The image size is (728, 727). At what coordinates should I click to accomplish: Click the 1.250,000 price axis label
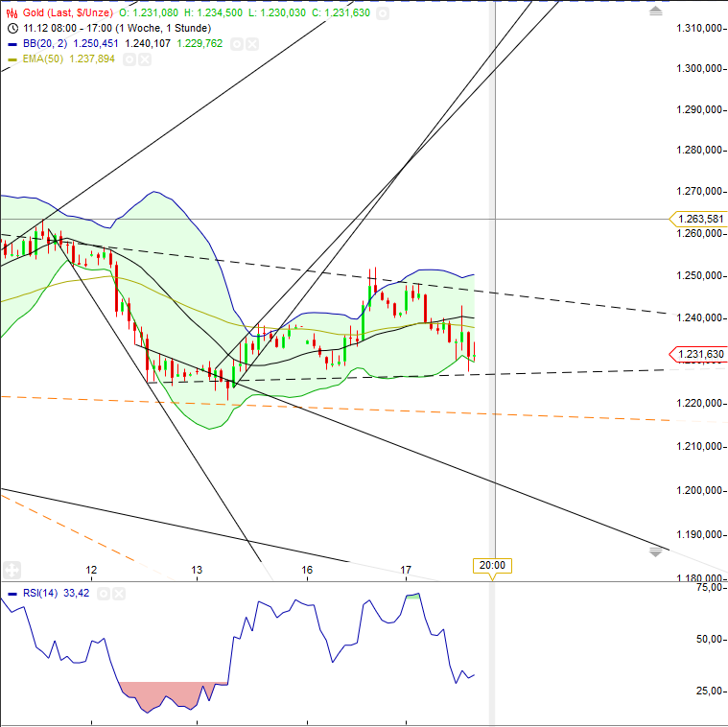coord(699,276)
